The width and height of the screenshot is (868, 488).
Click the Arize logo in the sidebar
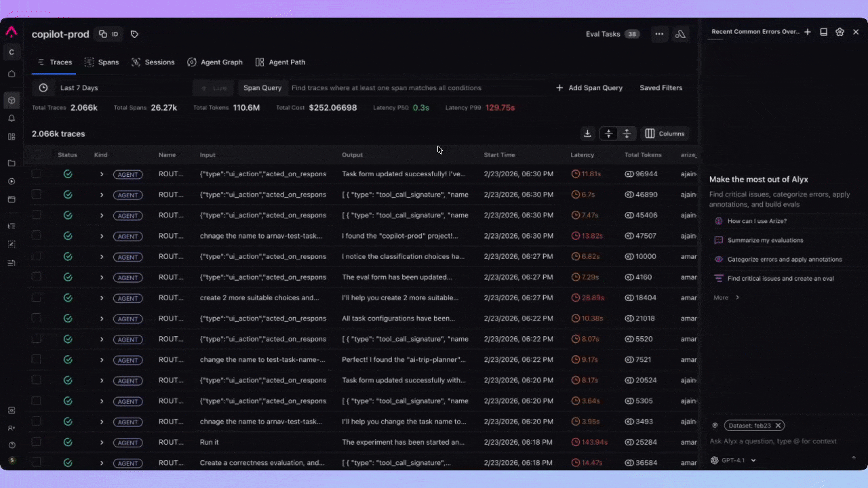point(12,32)
